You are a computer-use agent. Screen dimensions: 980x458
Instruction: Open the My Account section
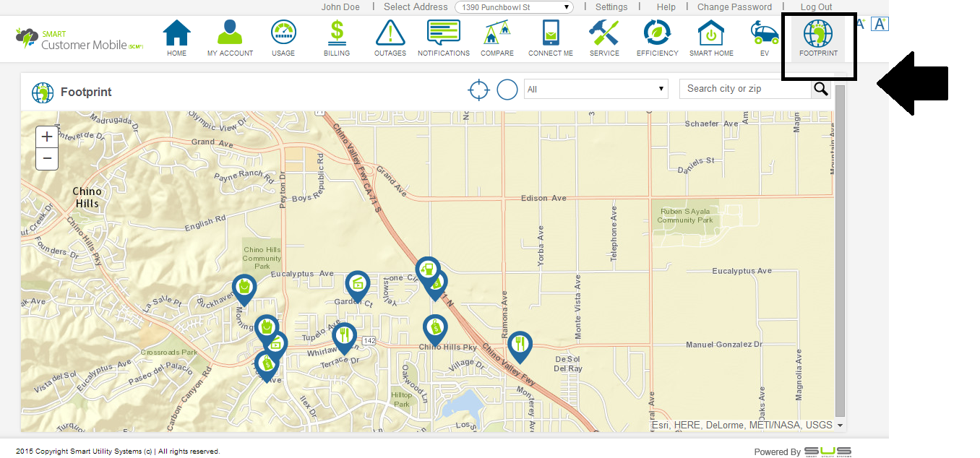tap(230, 38)
